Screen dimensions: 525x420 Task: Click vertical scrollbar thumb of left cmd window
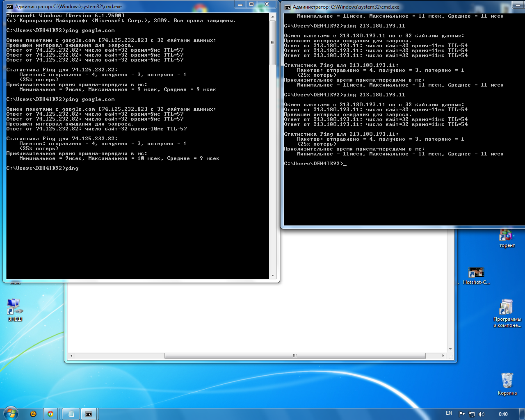pyautogui.click(x=273, y=43)
